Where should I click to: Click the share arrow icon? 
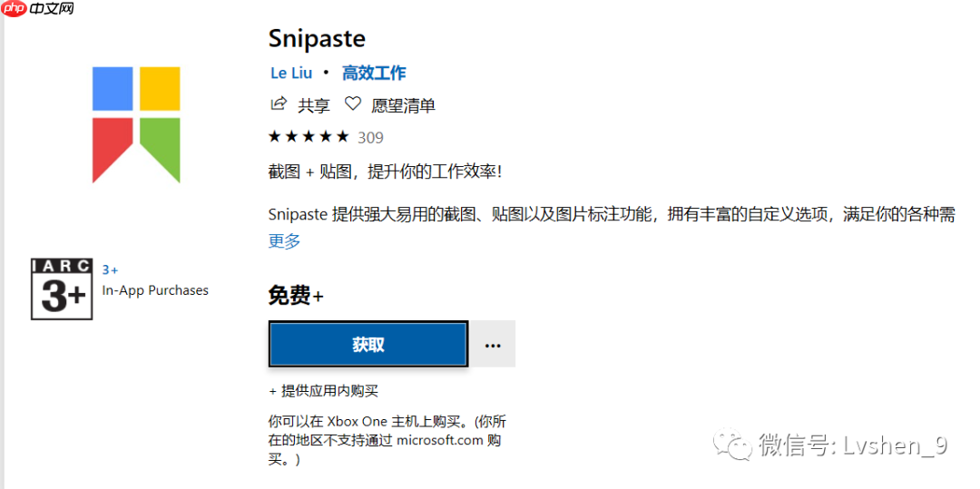279,104
